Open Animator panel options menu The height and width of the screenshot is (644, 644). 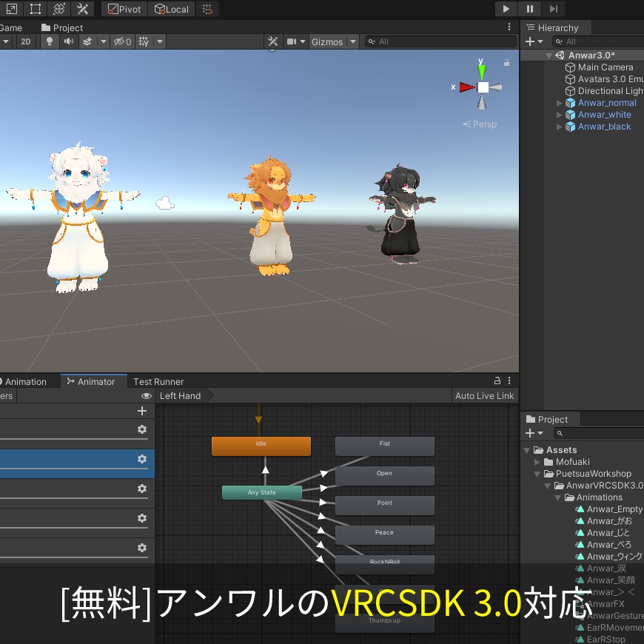pos(509,380)
